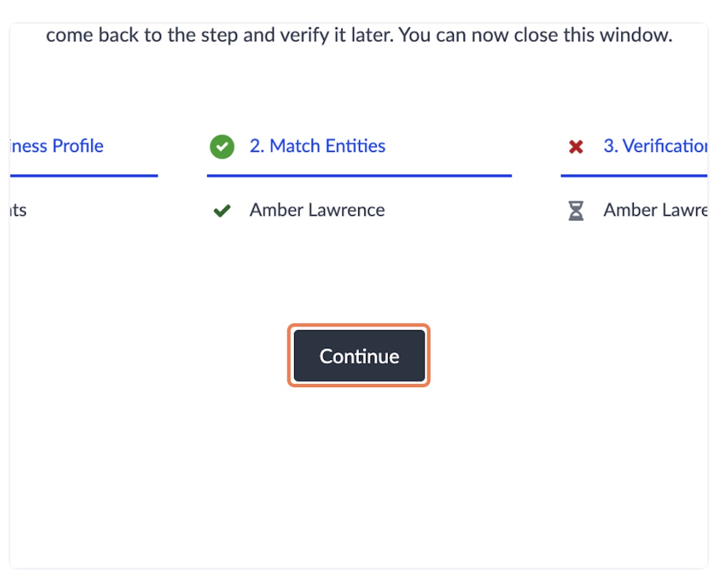Click the cut-off item under Business Profile

(18, 210)
